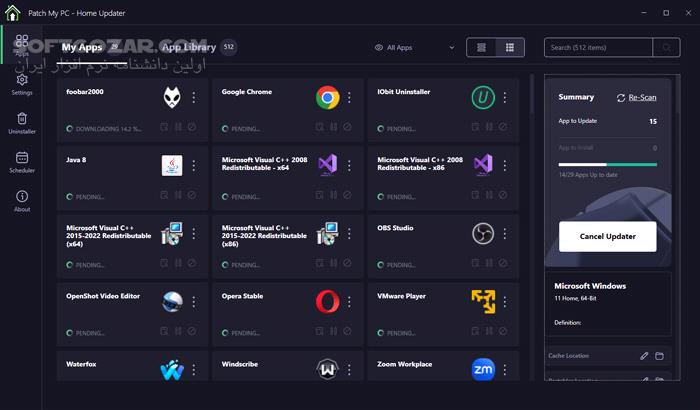Switch to list view layout
The height and width of the screenshot is (410, 700).
(x=482, y=47)
